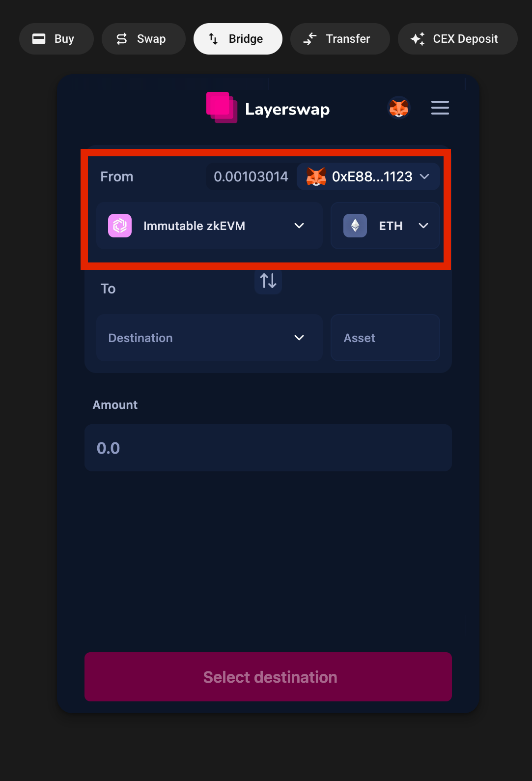Click the credit card icon on Buy

coord(39,39)
